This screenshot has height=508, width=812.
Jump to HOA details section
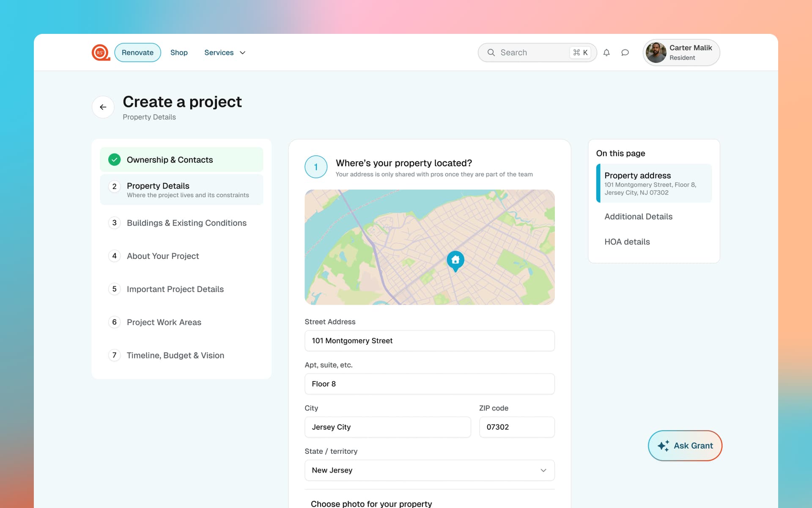point(627,242)
